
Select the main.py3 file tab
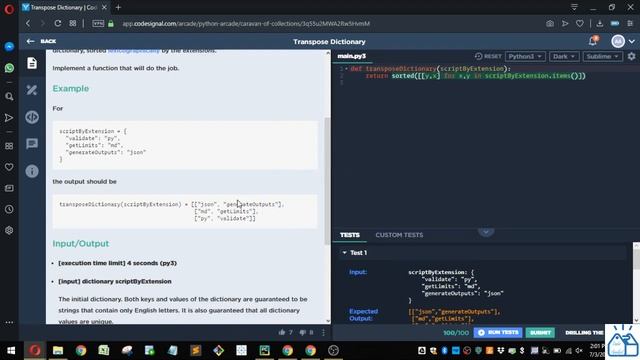click(352, 56)
